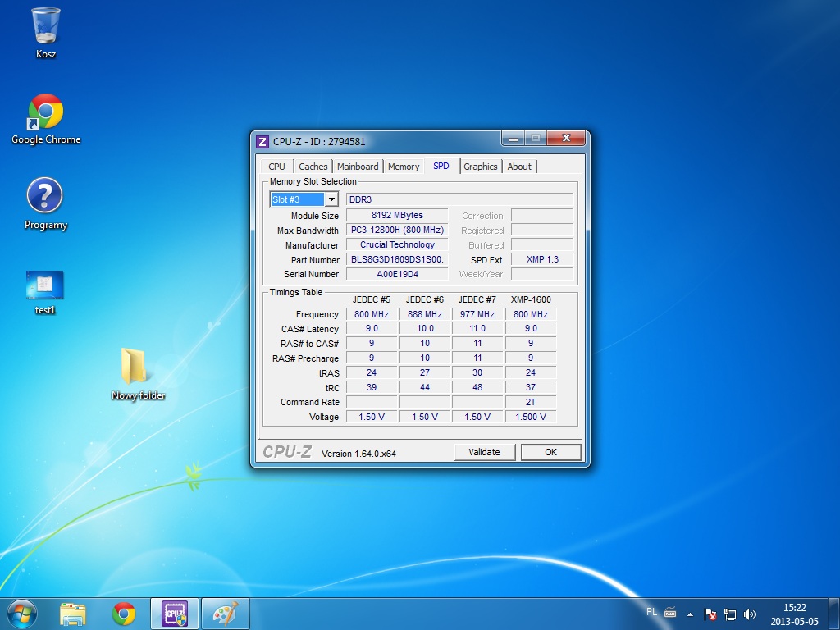Viewport: 840px width, 630px height.
Task: Close the CPU-Z window
Action: pos(566,138)
